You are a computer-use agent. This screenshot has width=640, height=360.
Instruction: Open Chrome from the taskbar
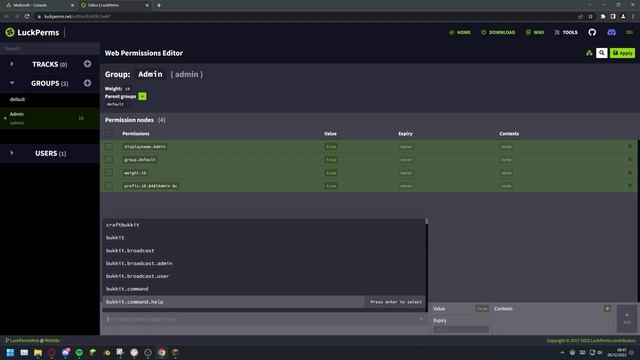(x=162, y=352)
